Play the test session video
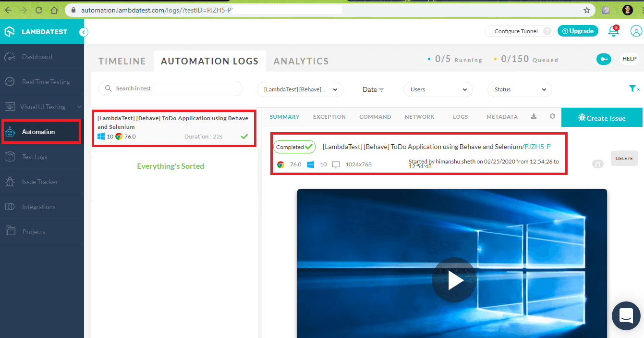644x338 pixels. 454,279
